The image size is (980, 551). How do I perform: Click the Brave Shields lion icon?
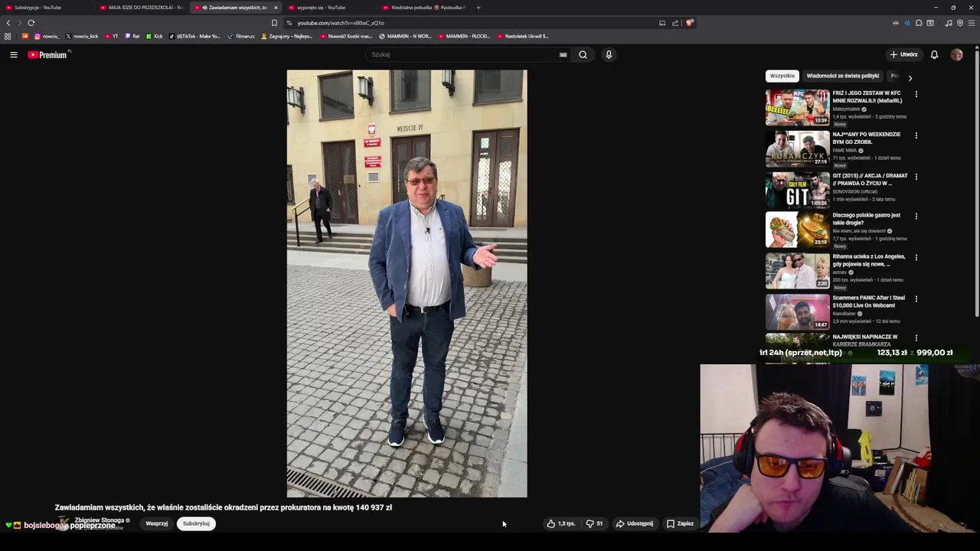[689, 23]
